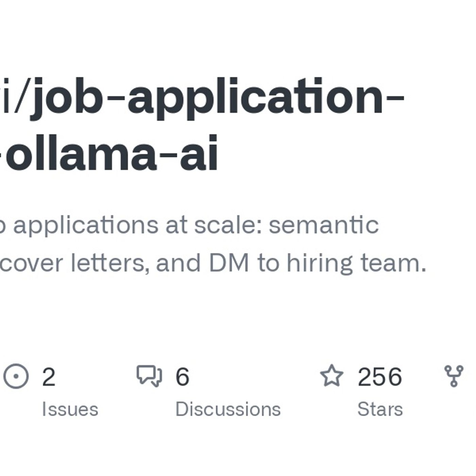Open the Discussions label

pyautogui.click(x=228, y=409)
